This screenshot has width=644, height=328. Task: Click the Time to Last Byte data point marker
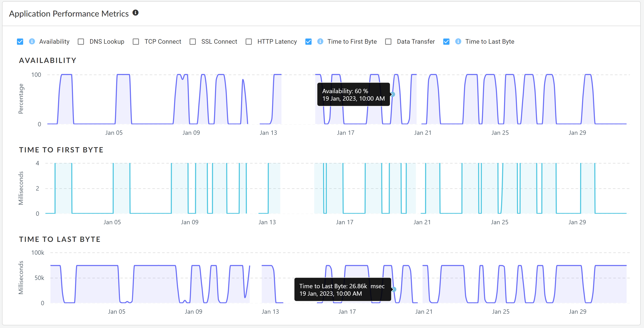394,289
